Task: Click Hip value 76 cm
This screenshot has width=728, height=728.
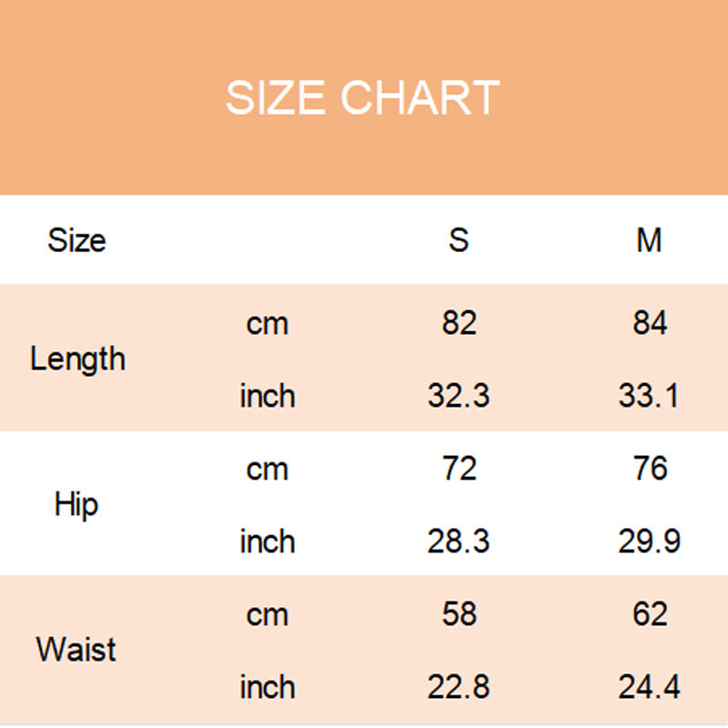Action: (650, 469)
